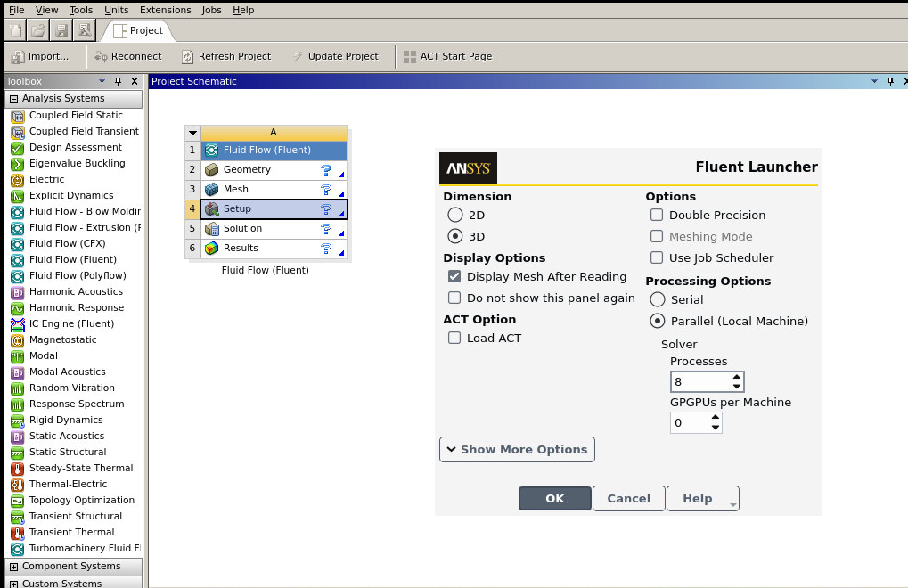Click the Geometry cell in schematic
Viewport: 908px width, 588px height.
[x=274, y=169]
